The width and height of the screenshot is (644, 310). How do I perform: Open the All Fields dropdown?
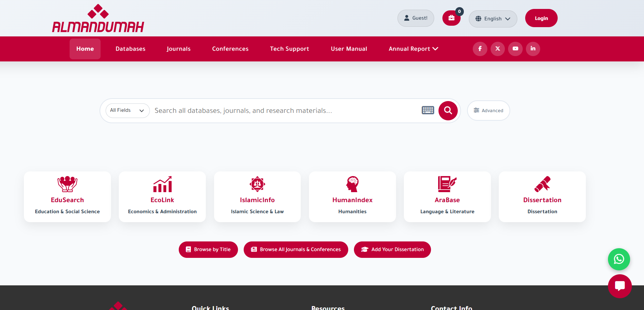point(127,111)
